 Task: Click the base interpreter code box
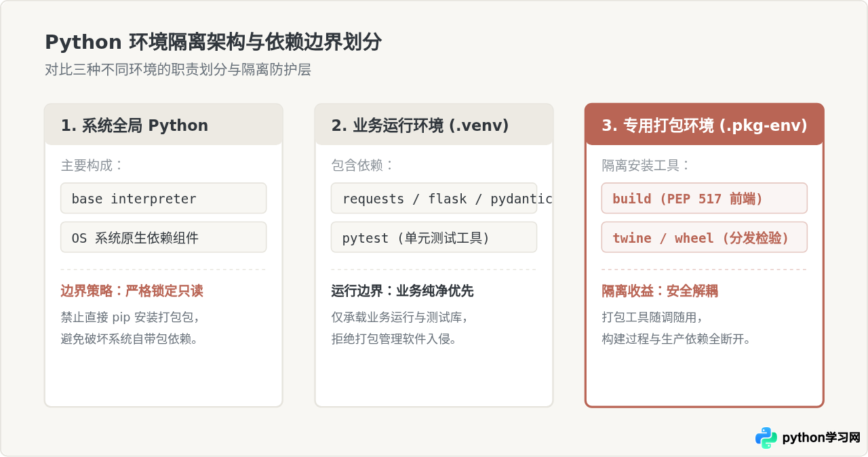coord(163,198)
